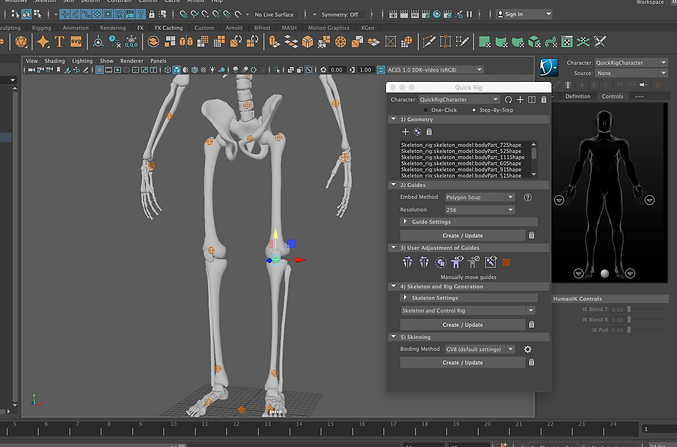Open the Shading menu in viewport panel
Image resolution: width=677 pixels, height=447 pixels.
point(54,61)
